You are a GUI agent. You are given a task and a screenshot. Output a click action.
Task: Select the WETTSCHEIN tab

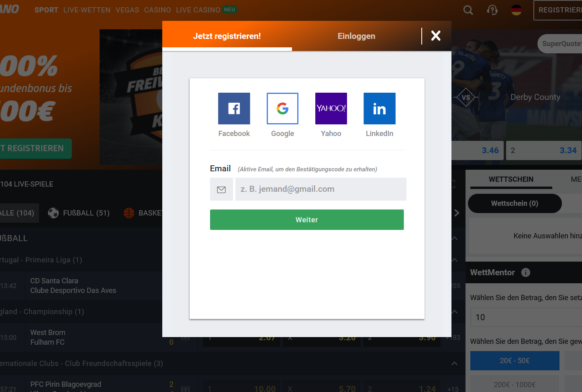pyautogui.click(x=511, y=180)
